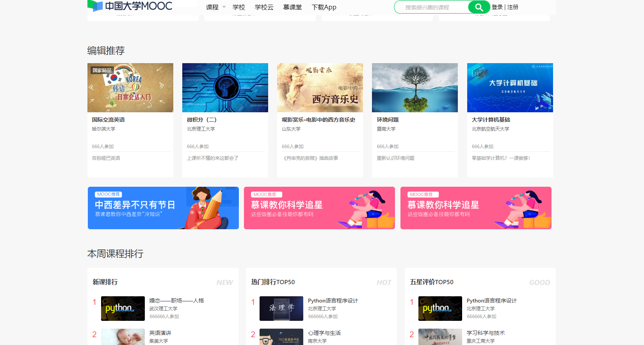Open the 环境问题 tree thumbnail
Image resolution: width=644 pixels, height=345 pixels.
[415, 88]
